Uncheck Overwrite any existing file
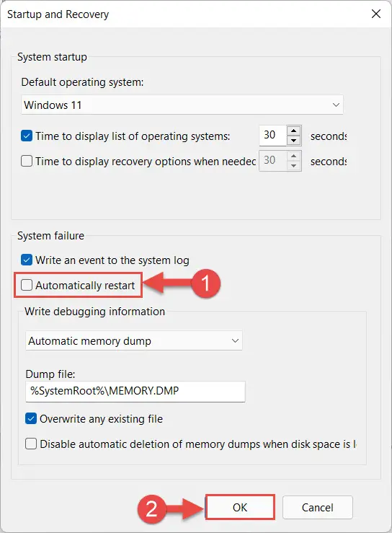Viewport: 392px width, 533px height. click(x=31, y=419)
